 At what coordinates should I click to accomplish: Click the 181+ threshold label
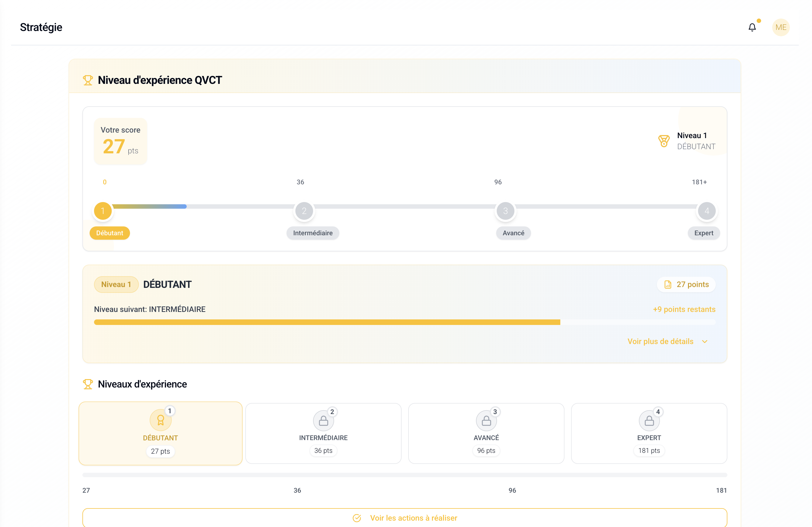coord(699,182)
